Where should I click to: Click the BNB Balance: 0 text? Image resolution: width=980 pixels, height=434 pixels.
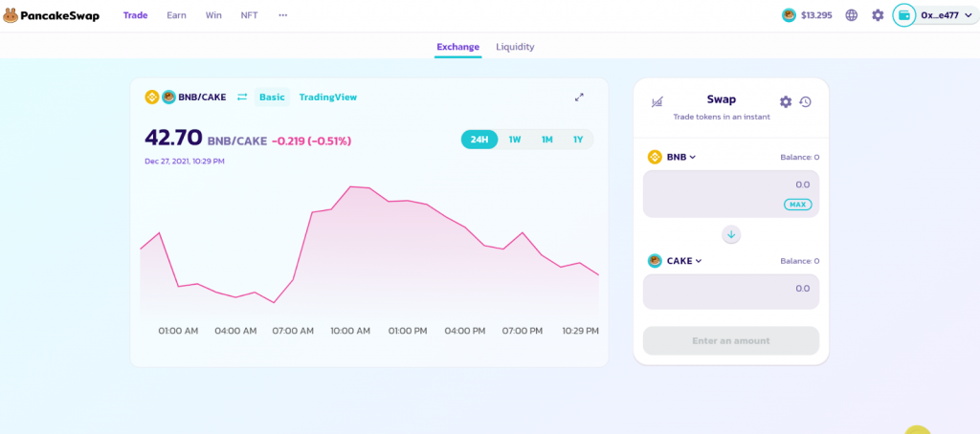[799, 158]
